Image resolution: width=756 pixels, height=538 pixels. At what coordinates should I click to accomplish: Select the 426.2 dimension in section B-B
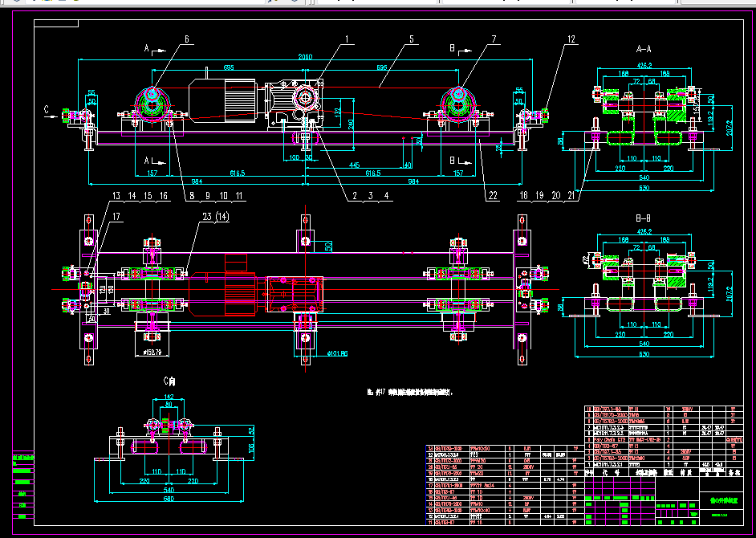[644, 231]
